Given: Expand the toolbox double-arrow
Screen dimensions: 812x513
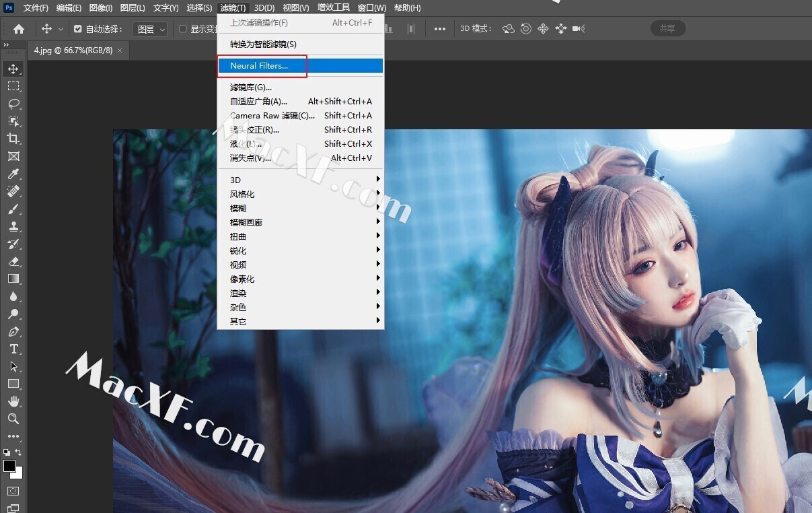Looking at the screenshot, I should pos(6,45).
